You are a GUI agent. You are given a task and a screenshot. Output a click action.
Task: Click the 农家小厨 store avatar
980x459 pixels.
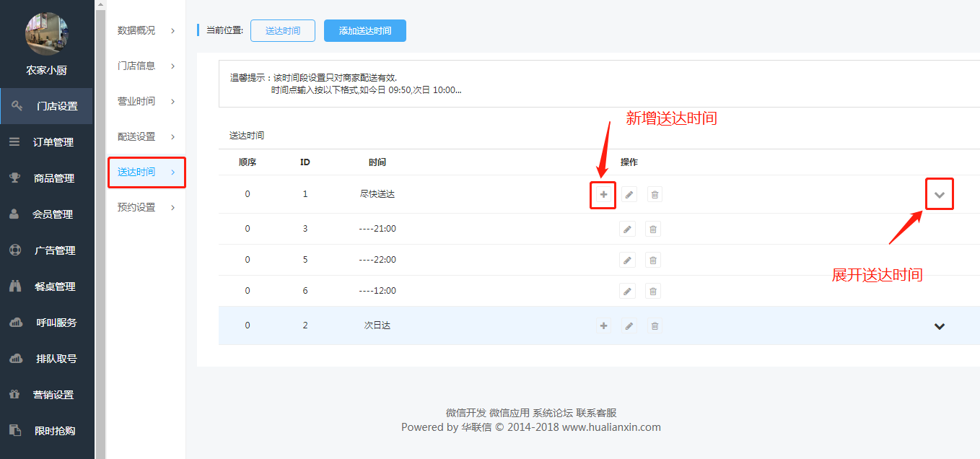click(47, 33)
